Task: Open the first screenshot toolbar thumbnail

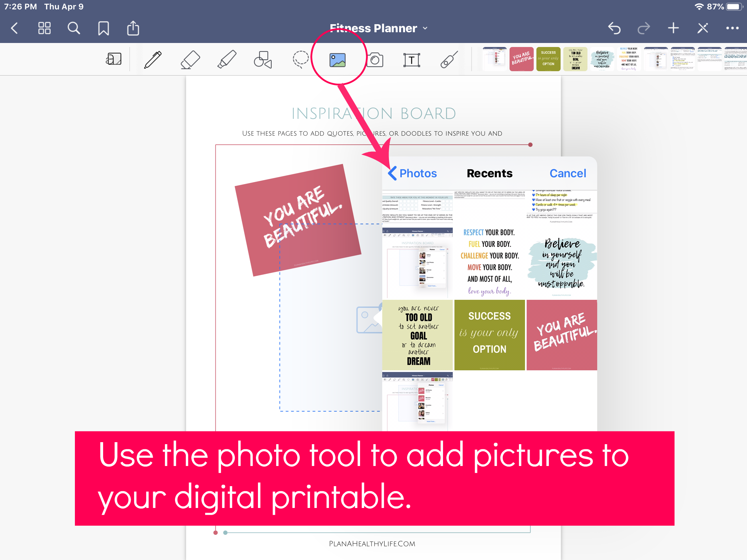Action: [x=494, y=59]
